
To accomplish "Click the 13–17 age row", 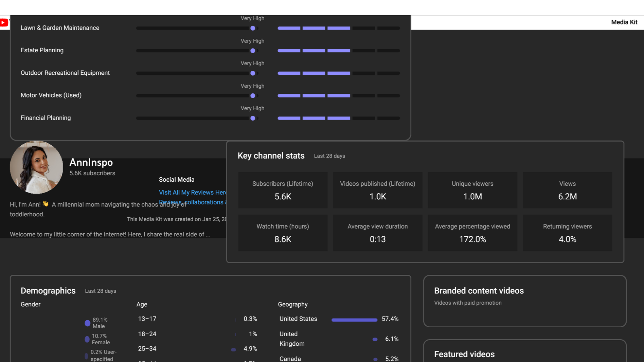I will click(197, 319).
